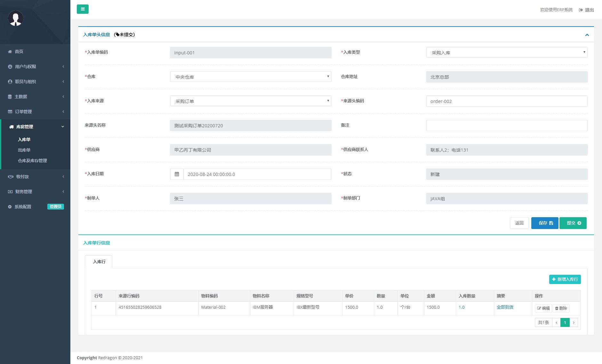Click the 入库日期 date field

pyautogui.click(x=257, y=174)
